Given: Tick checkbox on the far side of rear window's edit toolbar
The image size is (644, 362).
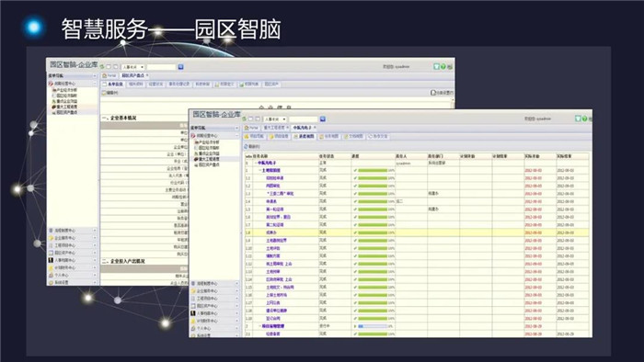Looking at the screenshot, I should tap(433, 93).
